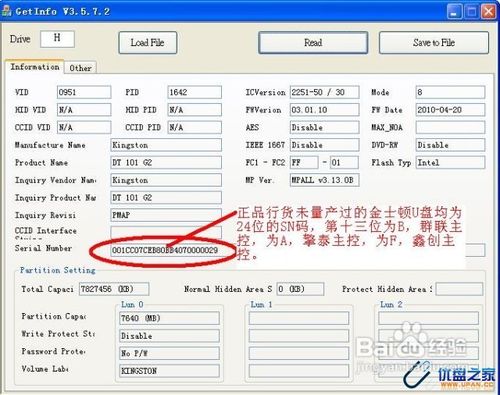Click the Partition Setting group label

coord(57,270)
